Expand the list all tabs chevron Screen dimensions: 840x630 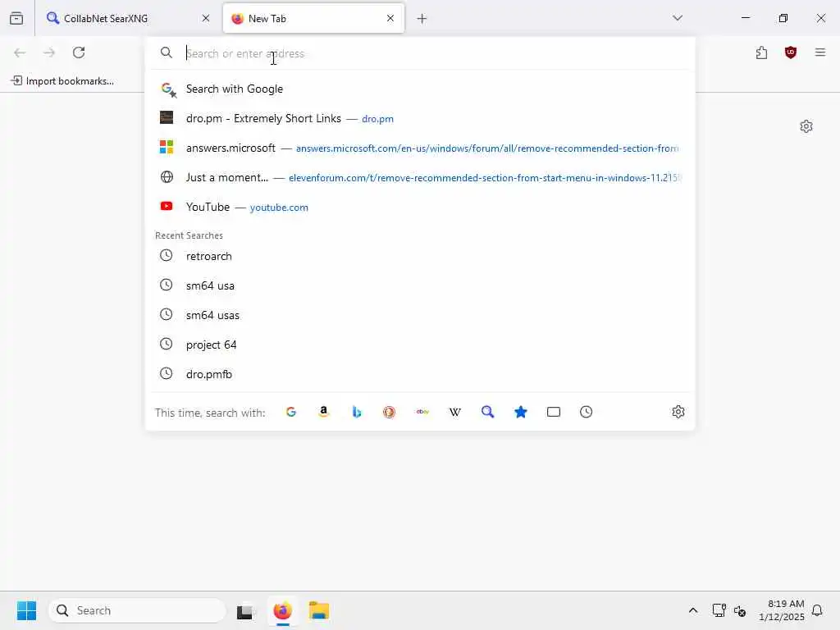pyautogui.click(x=678, y=18)
